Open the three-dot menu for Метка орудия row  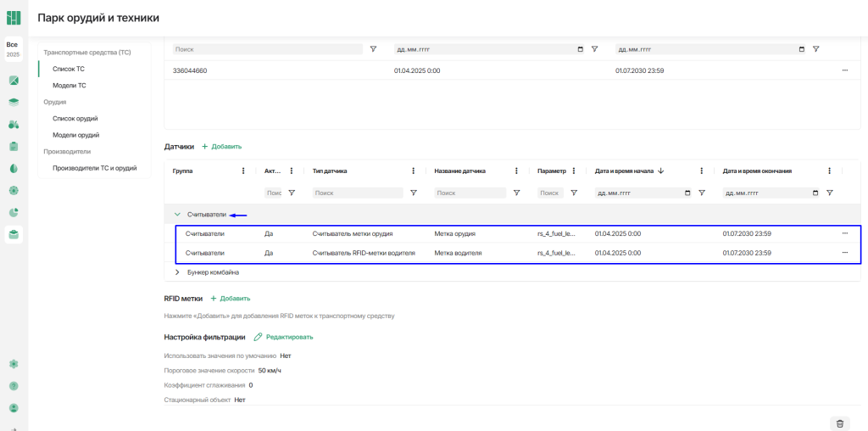(844, 233)
